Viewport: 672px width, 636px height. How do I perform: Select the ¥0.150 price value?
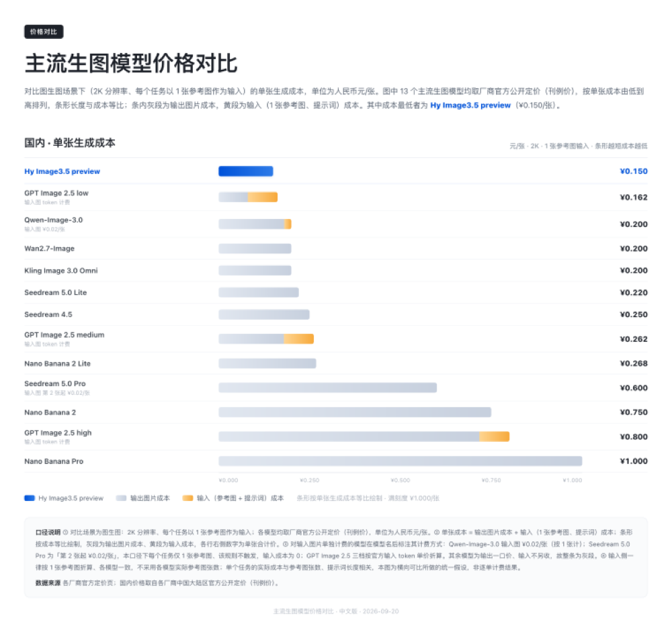pyautogui.click(x=634, y=171)
